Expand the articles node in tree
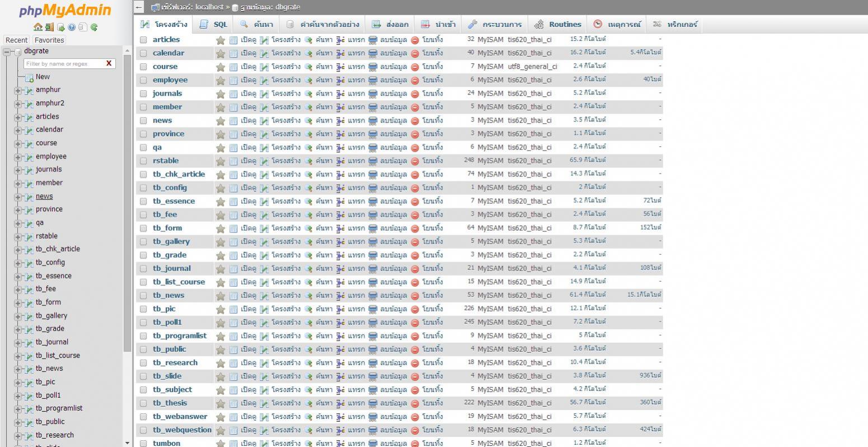Screen dimensions: 868x447 [18, 117]
